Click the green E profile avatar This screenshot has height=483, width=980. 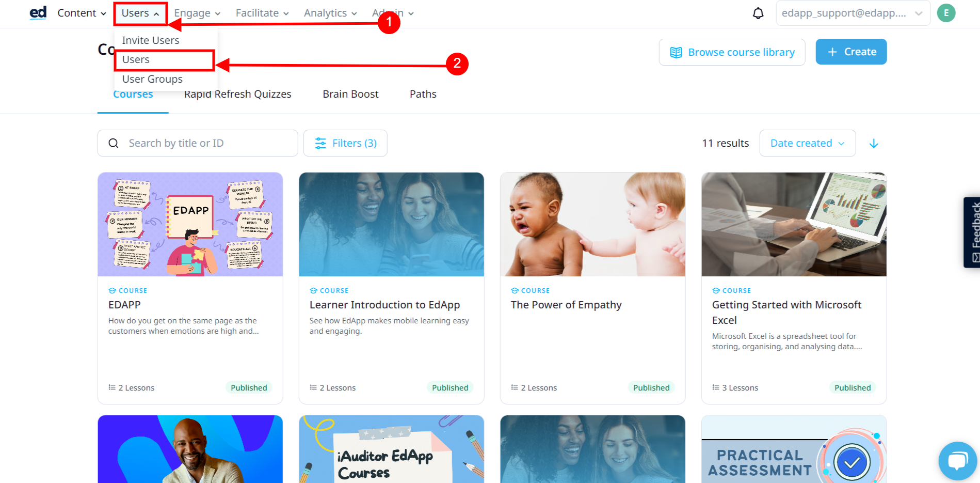pyautogui.click(x=946, y=13)
